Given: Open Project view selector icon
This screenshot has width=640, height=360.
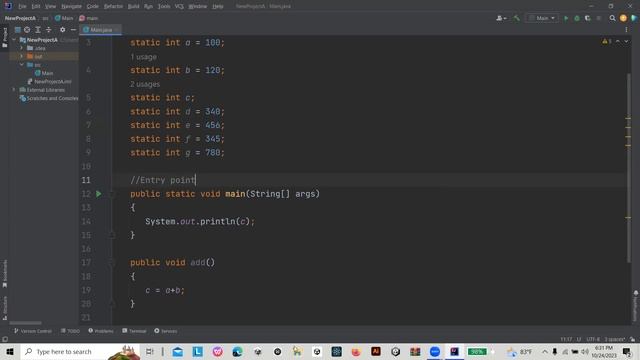Looking at the screenshot, I should tap(18, 30).
